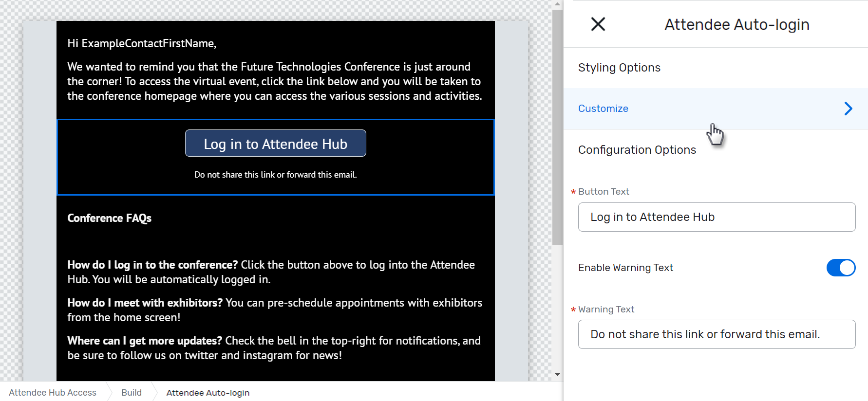Click the right-pointing chevron beside Customize

[848, 109]
